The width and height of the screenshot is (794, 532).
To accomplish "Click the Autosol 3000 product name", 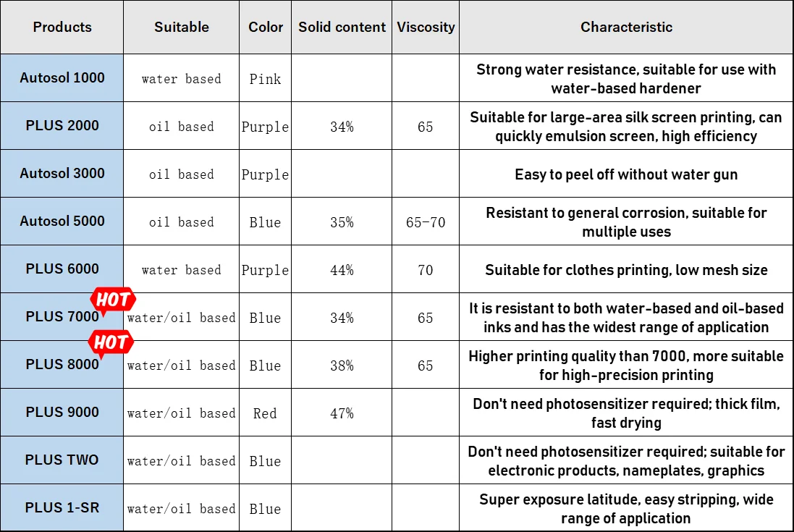I will (x=62, y=174).
